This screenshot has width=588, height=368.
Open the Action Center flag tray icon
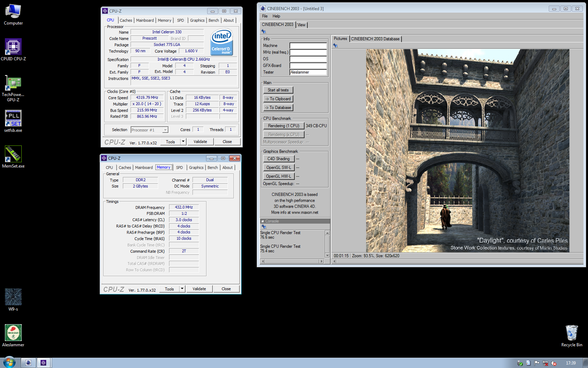point(537,363)
